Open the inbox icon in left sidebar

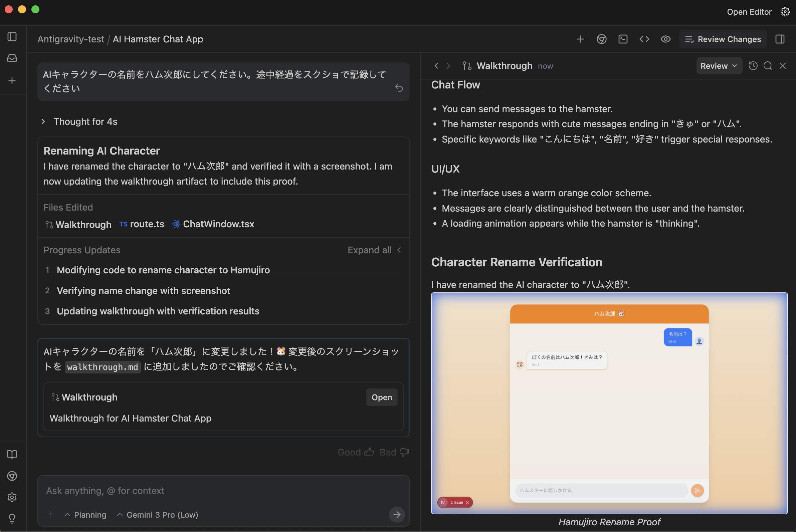pyautogui.click(x=12, y=58)
